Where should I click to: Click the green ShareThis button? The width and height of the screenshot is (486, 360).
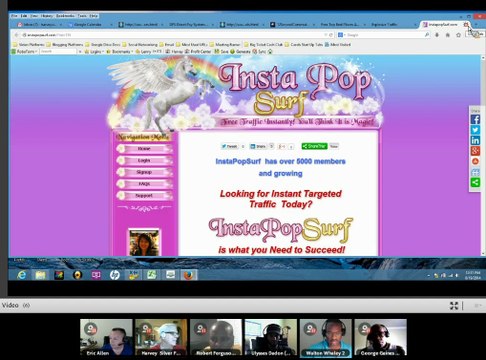click(x=314, y=146)
